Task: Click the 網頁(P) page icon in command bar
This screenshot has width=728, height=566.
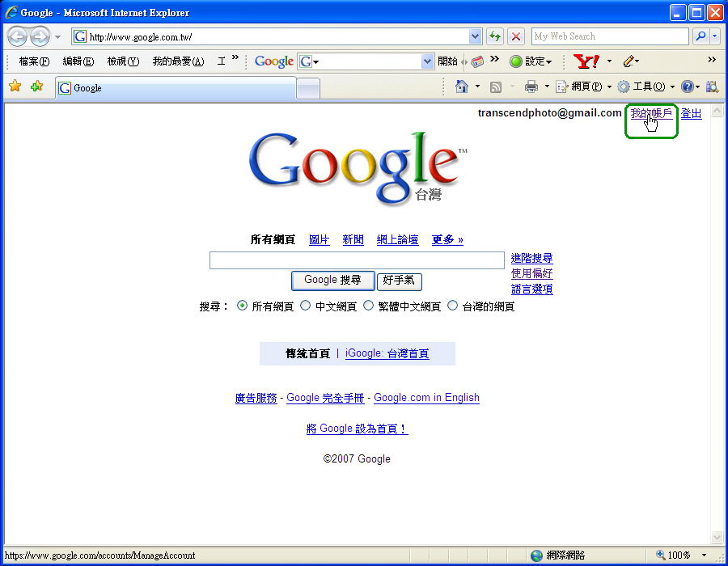Action: 562,87
